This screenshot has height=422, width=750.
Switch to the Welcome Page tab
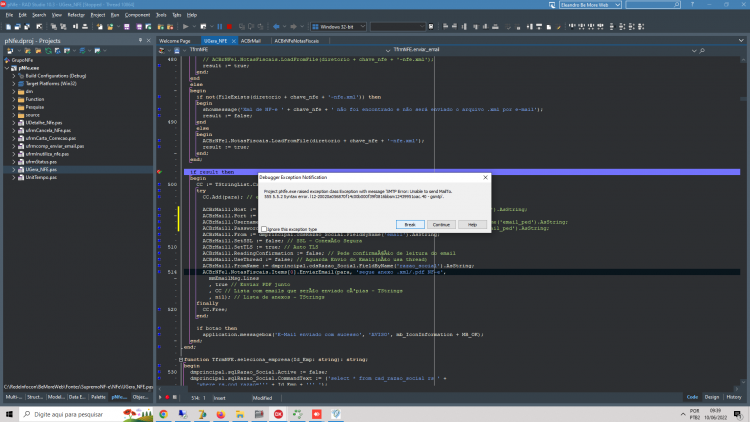175,41
